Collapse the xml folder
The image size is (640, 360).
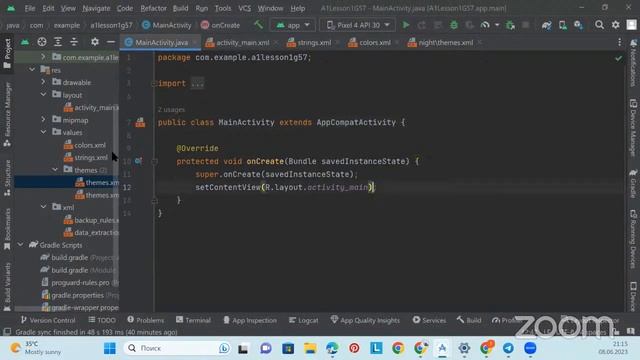43,207
